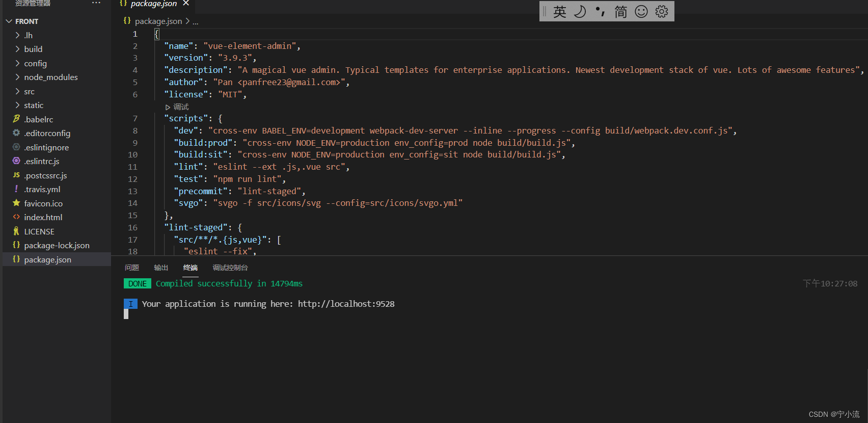This screenshot has height=423, width=868.
Task: Click the breadcrumb ellipsis segment
Action: point(196,21)
